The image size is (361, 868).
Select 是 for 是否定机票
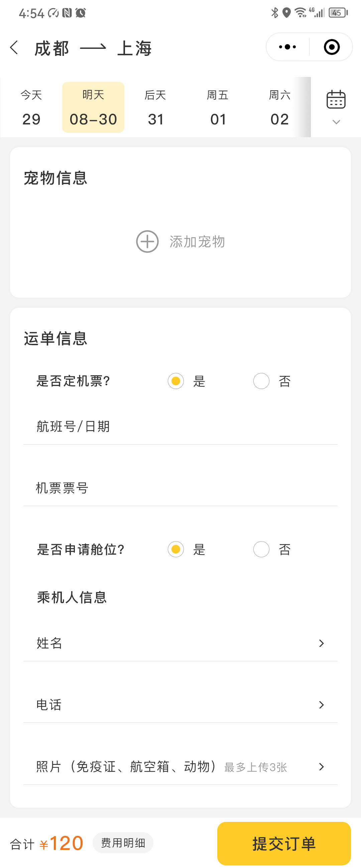[176, 381]
